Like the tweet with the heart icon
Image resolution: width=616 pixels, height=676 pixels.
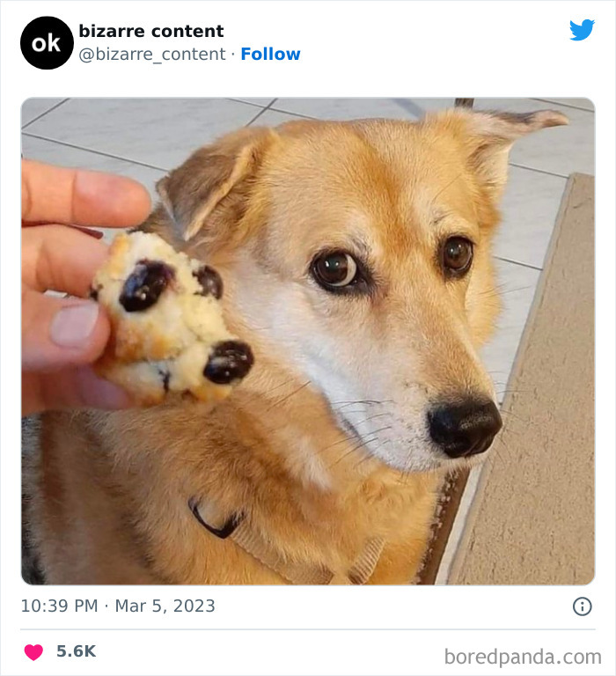tap(33, 652)
